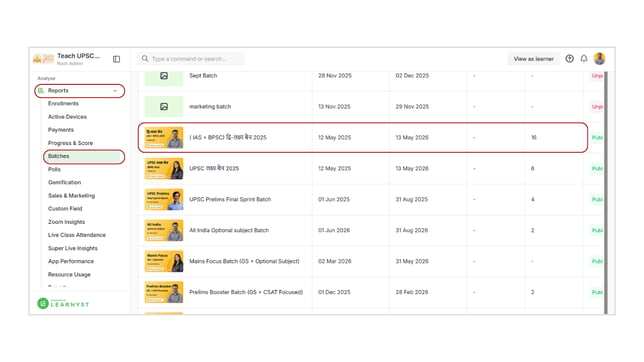Click count 4 in Prelims Final Sprint row
The height and width of the screenshot is (362, 644).
tap(533, 199)
